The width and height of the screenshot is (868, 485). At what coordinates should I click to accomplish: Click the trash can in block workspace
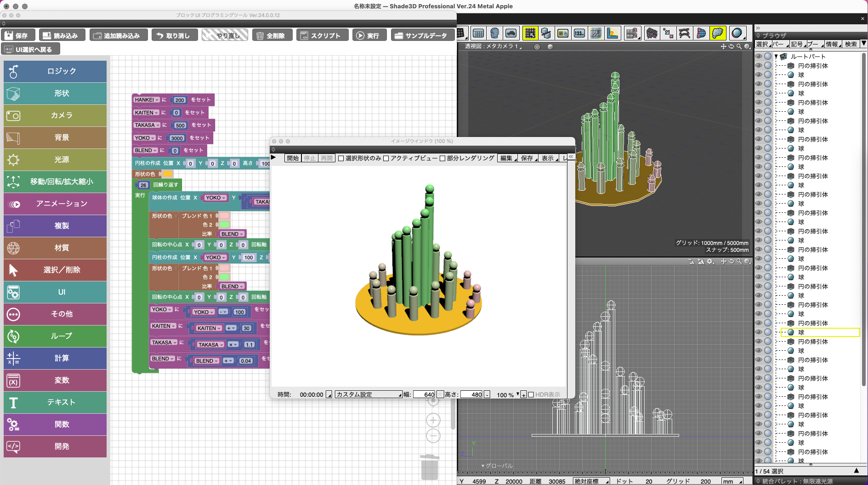click(430, 467)
